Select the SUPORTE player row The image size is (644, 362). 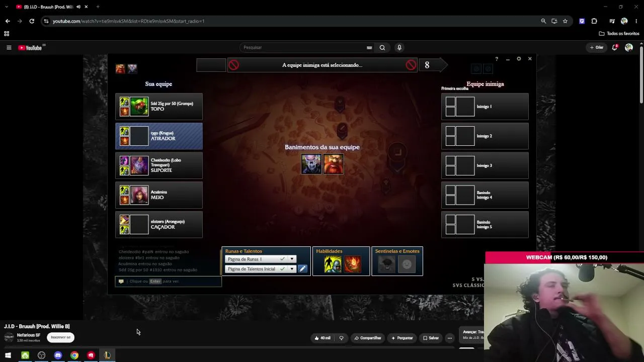(x=159, y=165)
